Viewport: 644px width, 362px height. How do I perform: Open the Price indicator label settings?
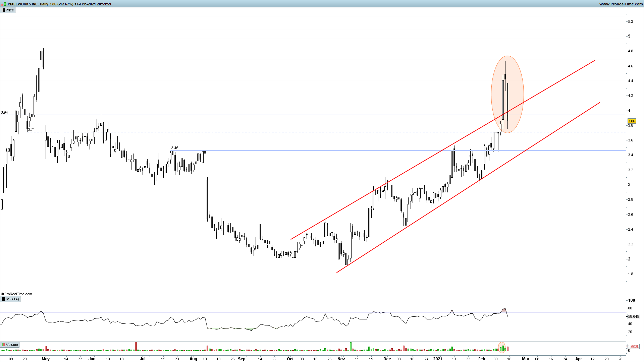click(x=10, y=10)
